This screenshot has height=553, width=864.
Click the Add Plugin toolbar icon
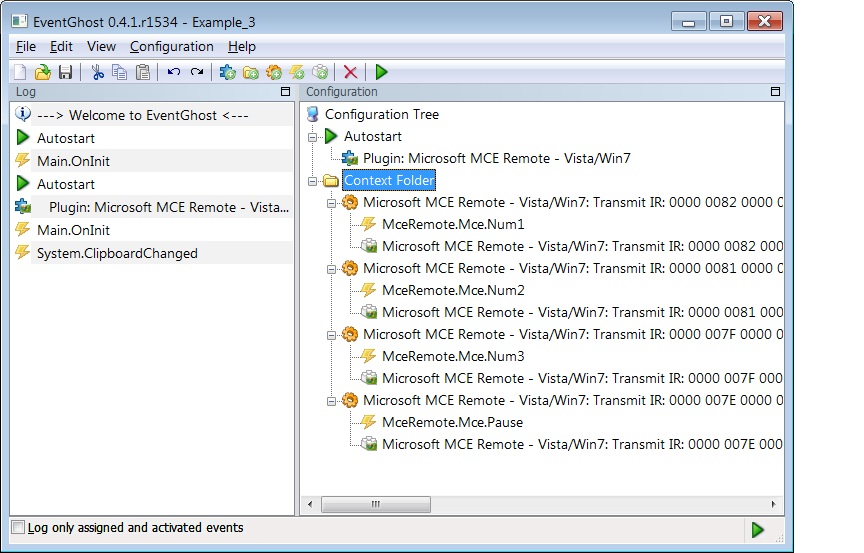227,72
